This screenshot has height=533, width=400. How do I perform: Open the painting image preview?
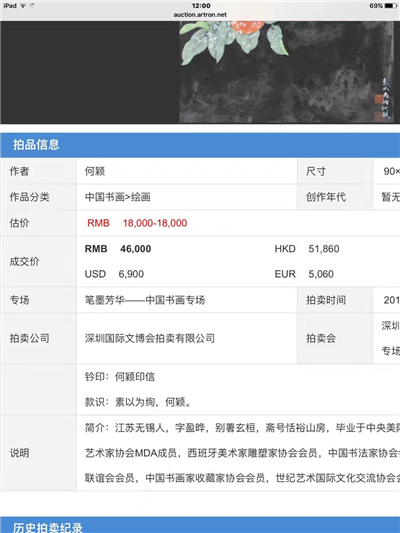point(286,72)
